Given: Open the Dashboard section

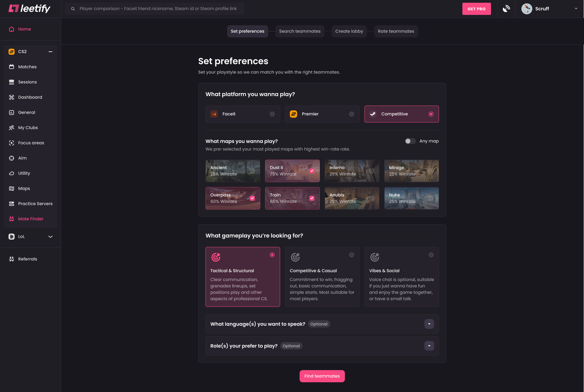Looking at the screenshot, I should pos(11,97).
